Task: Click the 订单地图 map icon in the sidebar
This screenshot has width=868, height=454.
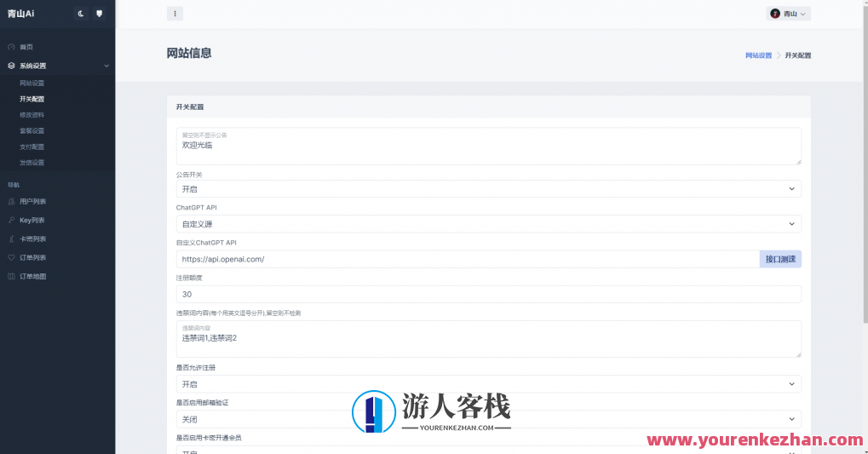Action: (x=11, y=276)
